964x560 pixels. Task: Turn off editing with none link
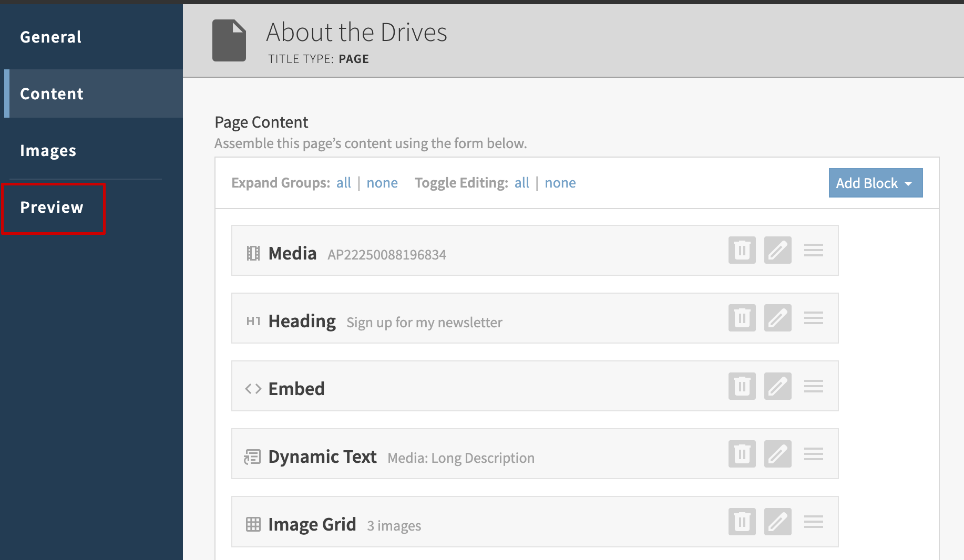pos(560,183)
